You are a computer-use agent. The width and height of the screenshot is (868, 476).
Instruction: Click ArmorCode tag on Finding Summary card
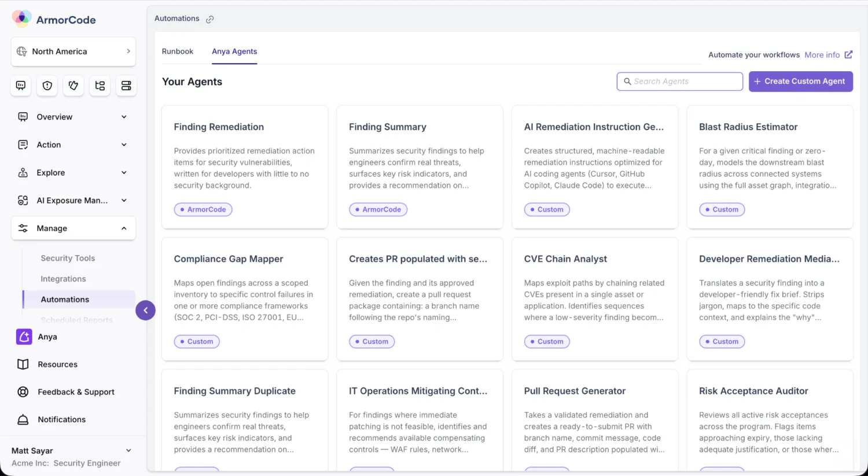pyautogui.click(x=378, y=209)
